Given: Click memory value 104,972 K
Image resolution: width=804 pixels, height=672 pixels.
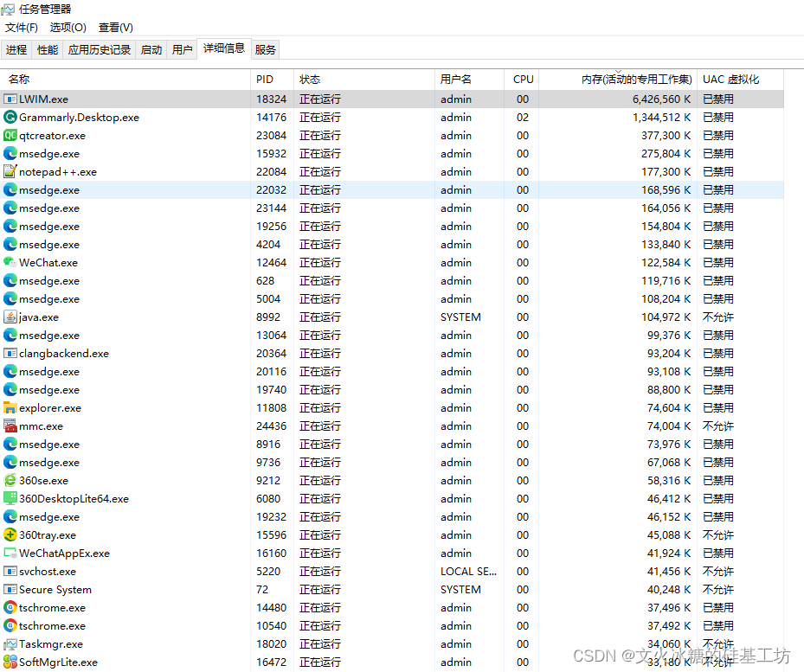Looking at the screenshot, I should (666, 317).
